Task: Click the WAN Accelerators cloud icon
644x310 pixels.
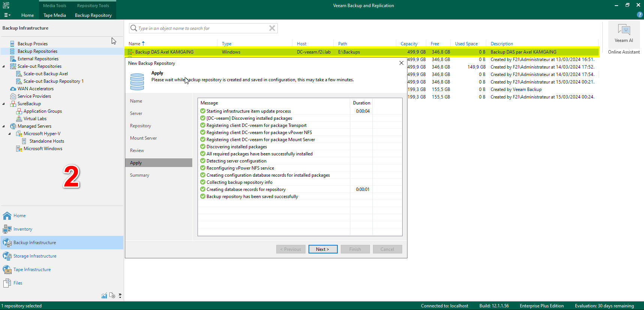Action: pyautogui.click(x=13, y=89)
